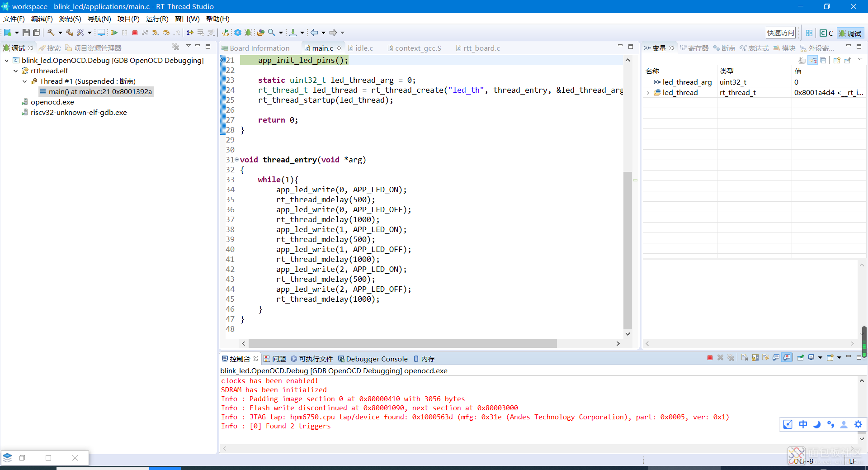Image resolution: width=868 pixels, height=470 pixels.
Task: Close the main.c editor tab
Action: (x=339, y=48)
